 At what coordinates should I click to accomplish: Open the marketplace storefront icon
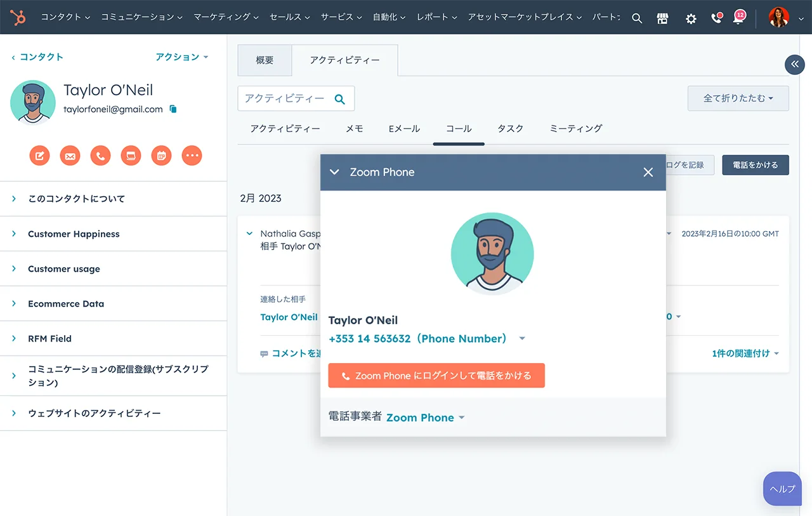pyautogui.click(x=663, y=18)
